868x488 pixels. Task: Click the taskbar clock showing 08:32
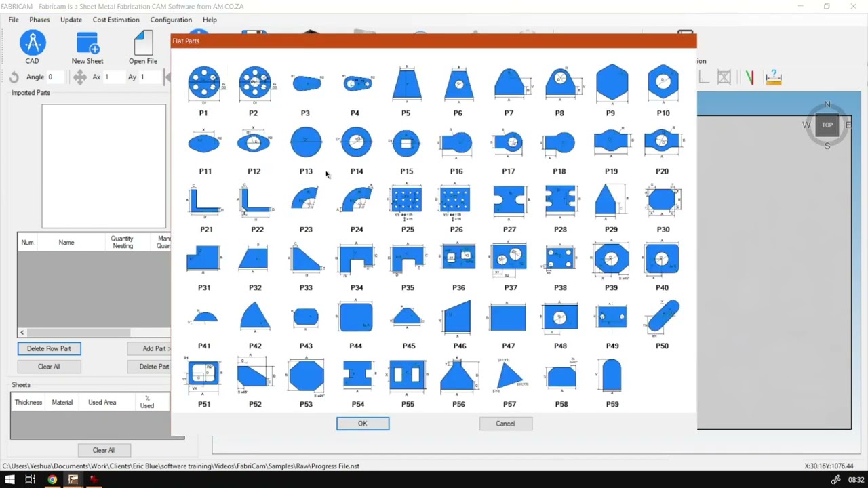pyautogui.click(x=856, y=480)
